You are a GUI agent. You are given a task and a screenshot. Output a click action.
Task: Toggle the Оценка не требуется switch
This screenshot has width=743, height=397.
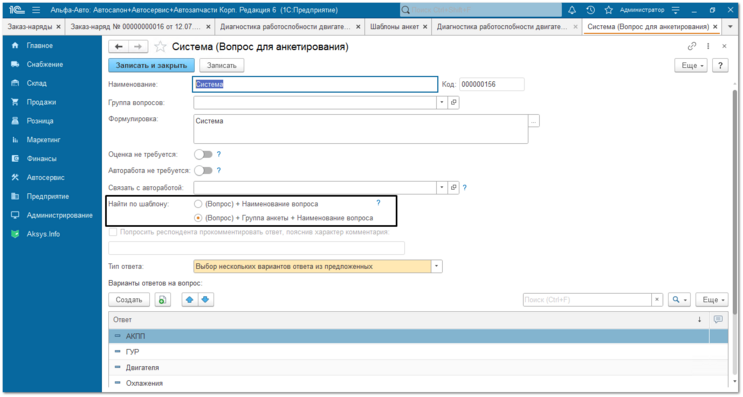(x=203, y=154)
